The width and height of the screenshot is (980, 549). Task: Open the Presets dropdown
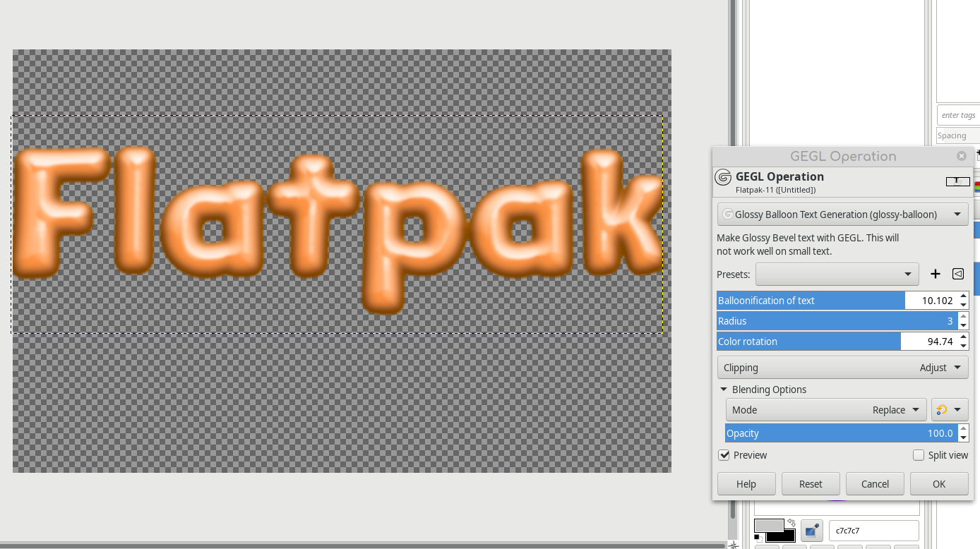click(x=837, y=274)
